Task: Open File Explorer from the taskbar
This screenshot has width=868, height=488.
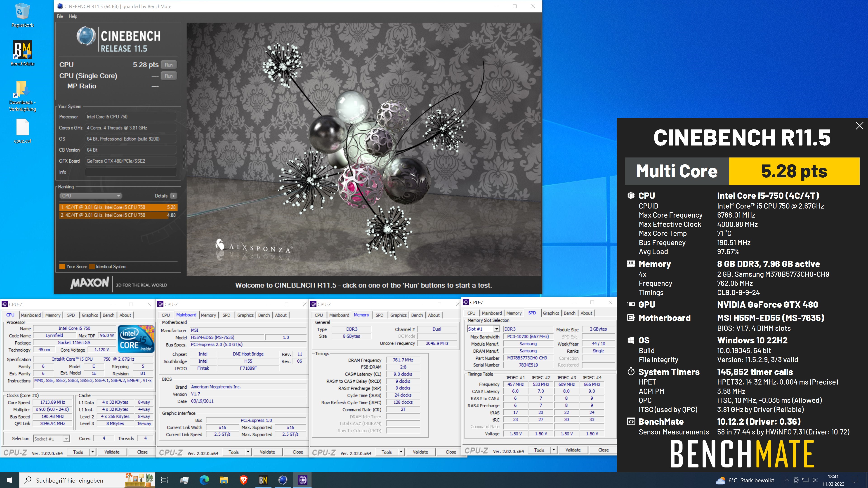Action: point(224,480)
